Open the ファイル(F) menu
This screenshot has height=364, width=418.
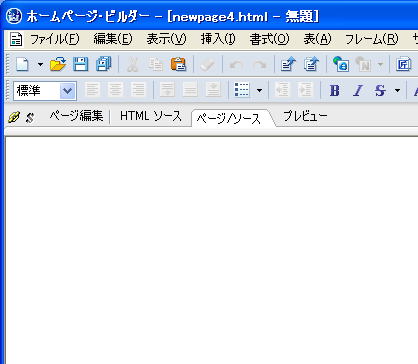55,39
